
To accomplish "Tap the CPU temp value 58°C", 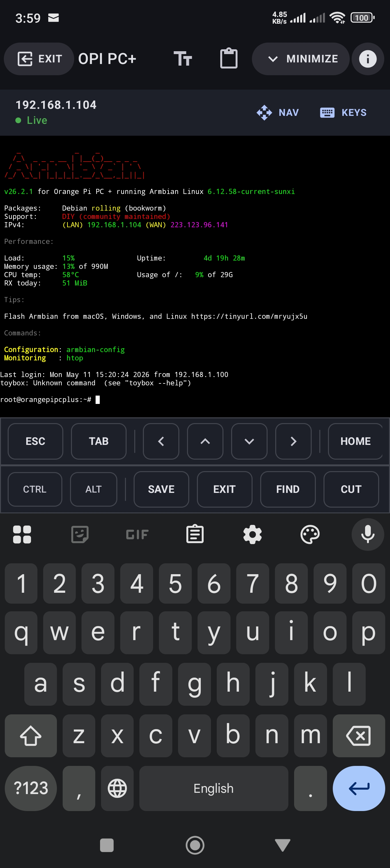I will [71, 275].
